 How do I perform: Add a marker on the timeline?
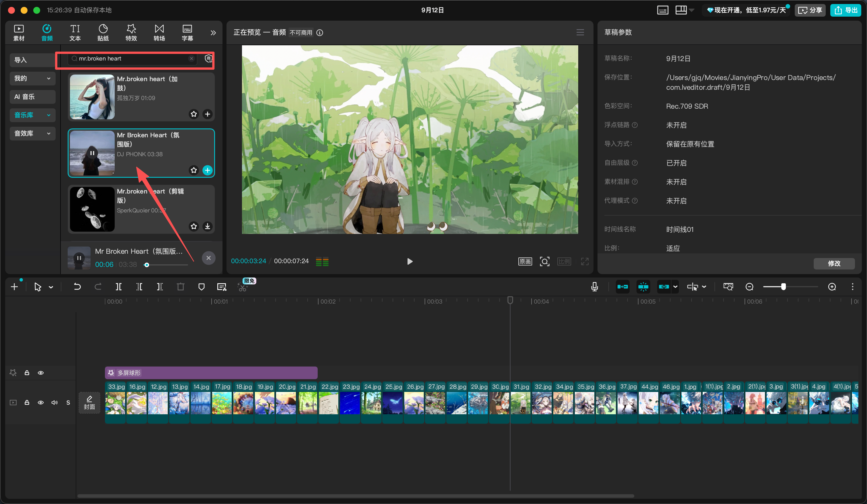[x=201, y=287]
